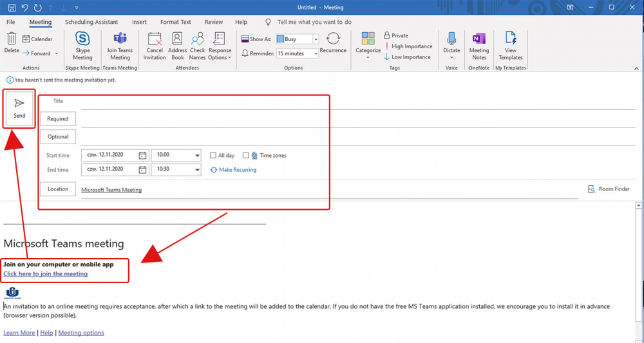644x343 pixels.
Task: Mark the meeting as Private
Action: 396,35
